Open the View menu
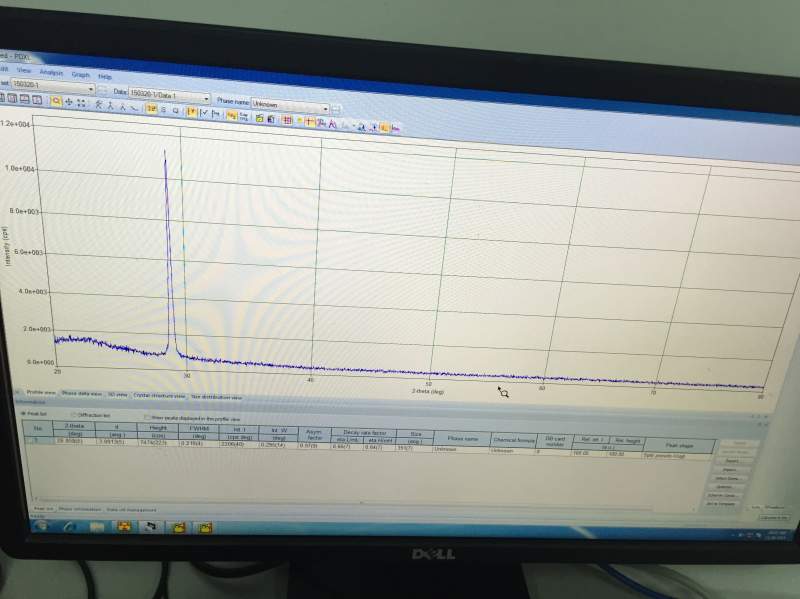Screen dimensions: 800x599 point(24,70)
